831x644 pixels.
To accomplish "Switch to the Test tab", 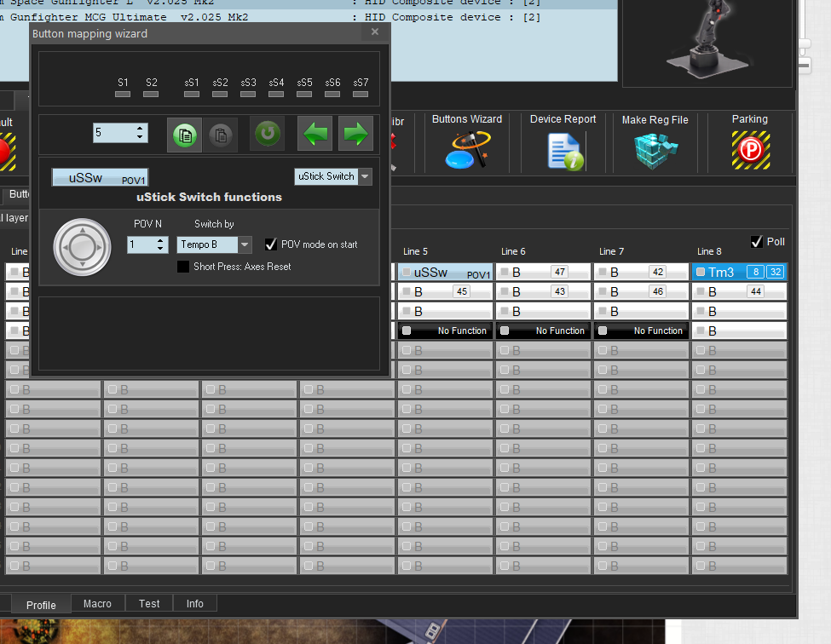I will (x=149, y=604).
